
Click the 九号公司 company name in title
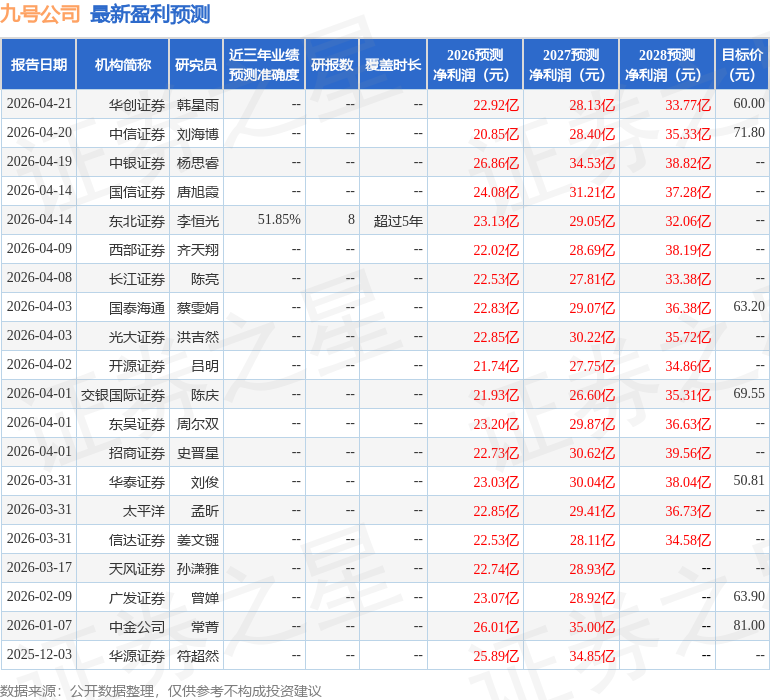[41, 14]
